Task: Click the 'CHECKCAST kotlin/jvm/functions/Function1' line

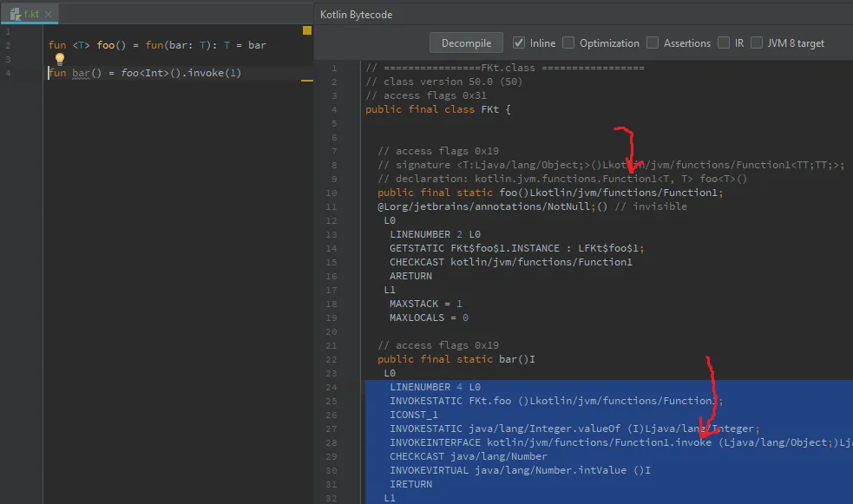Action: point(511,262)
